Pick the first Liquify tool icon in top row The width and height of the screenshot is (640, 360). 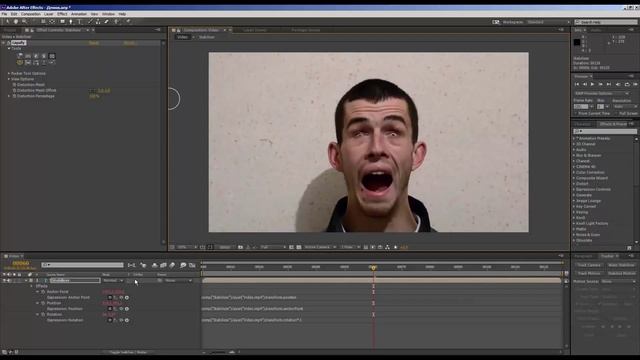(x=20, y=56)
